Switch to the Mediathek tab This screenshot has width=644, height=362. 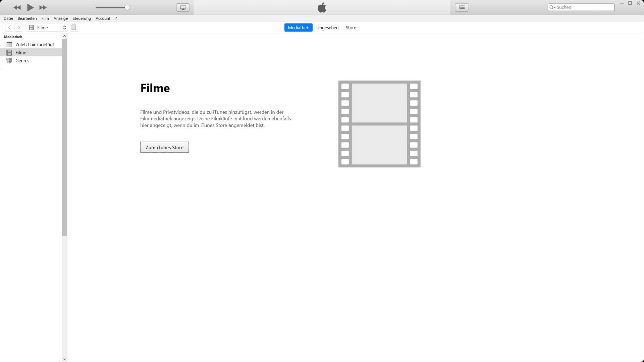(x=298, y=28)
